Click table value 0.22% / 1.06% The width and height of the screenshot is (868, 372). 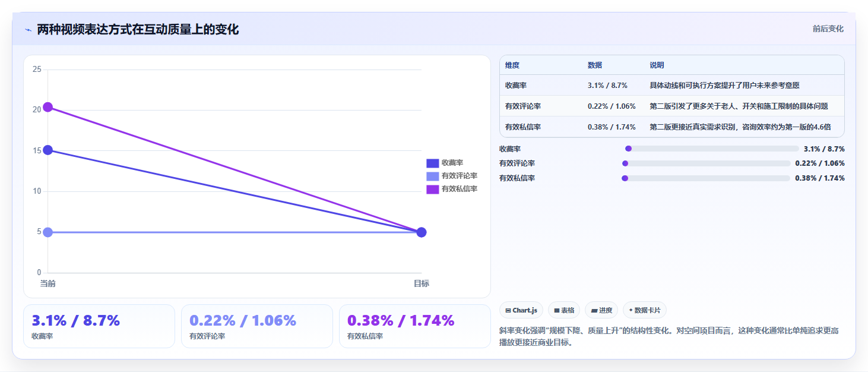coord(612,106)
